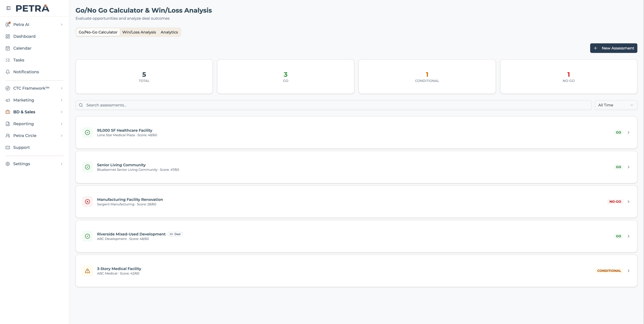Click green check icon for Riverside Mixed-Used Development

(88, 236)
